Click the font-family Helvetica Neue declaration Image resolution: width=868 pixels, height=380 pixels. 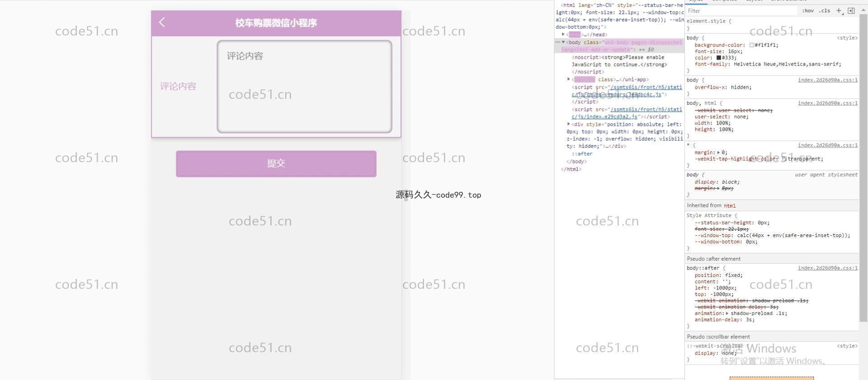coord(768,64)
